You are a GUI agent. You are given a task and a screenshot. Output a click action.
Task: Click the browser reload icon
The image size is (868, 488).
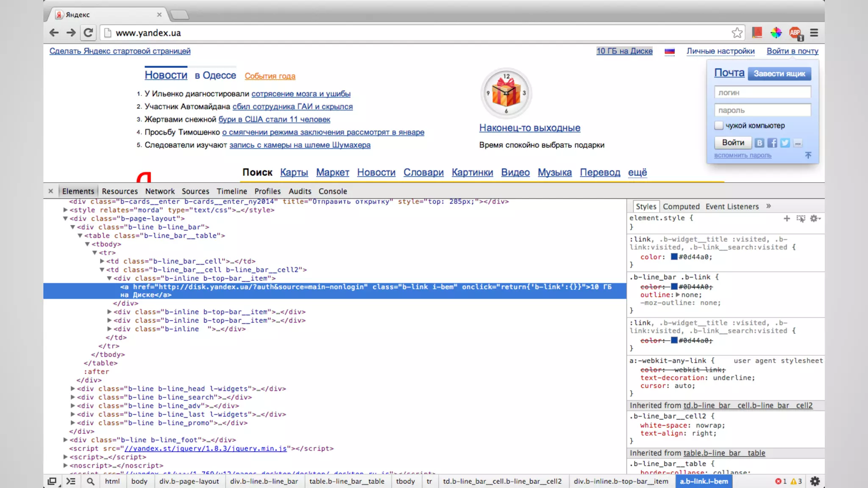pos(88,33)
